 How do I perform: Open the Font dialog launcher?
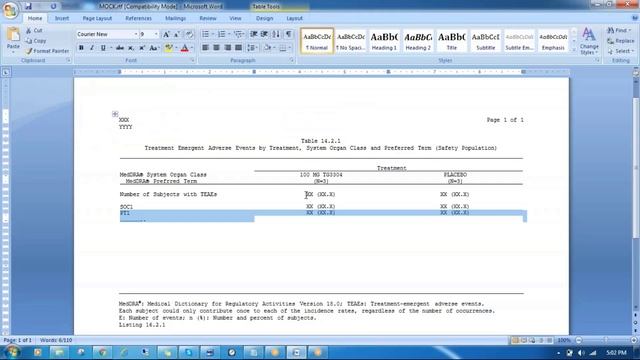click(192, 60)
